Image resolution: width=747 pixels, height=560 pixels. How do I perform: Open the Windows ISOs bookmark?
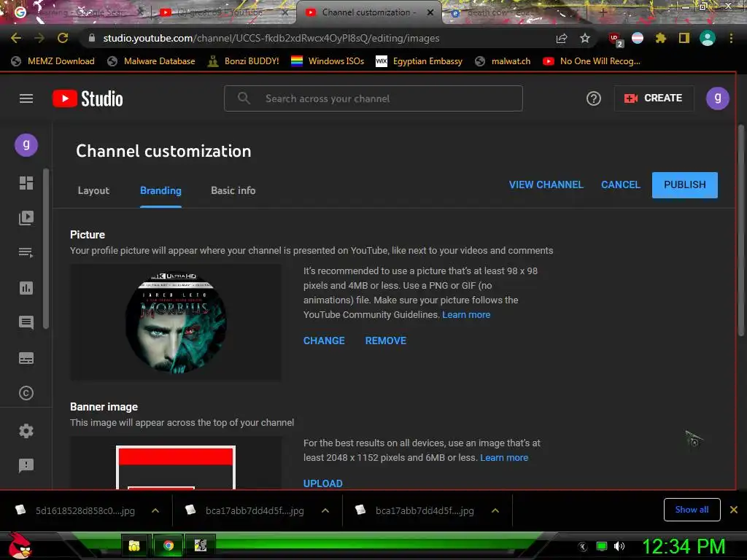[328, 61]
